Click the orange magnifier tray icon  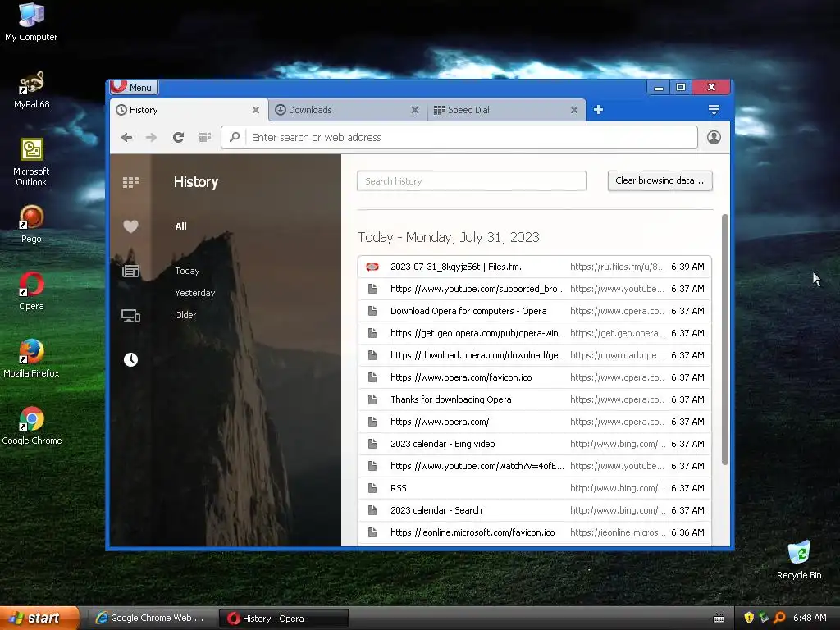tap(779, 619)
